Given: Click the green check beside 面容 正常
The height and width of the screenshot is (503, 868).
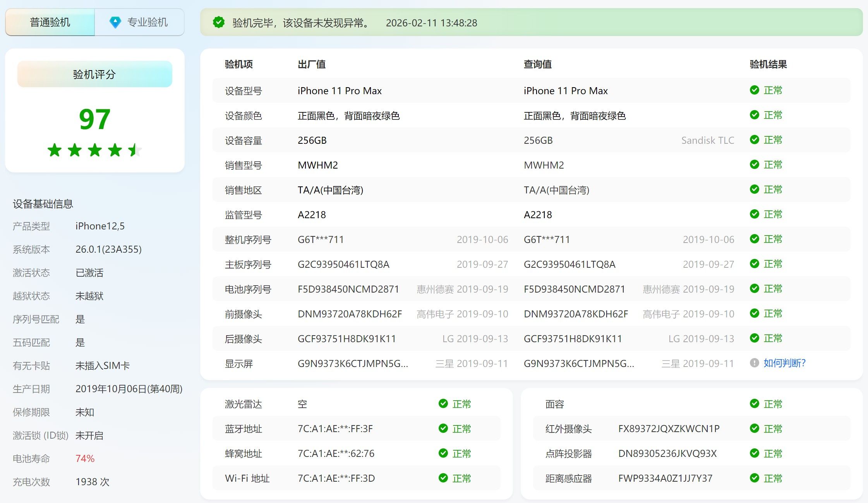Looking at the screenshot, I should coord(754,404).
